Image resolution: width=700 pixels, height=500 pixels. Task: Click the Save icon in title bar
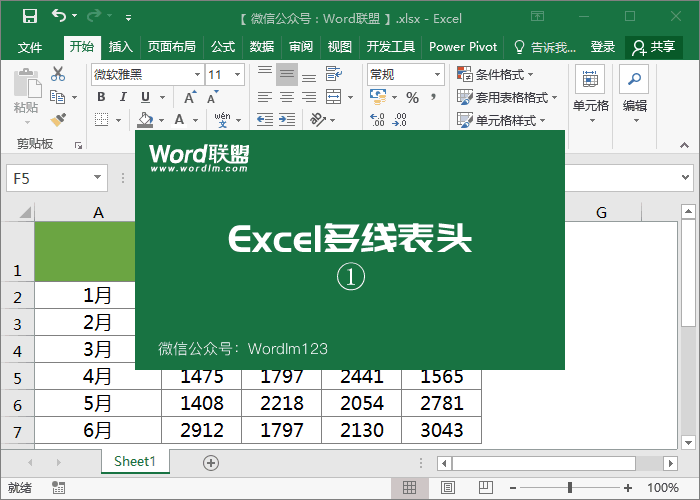pyautogui.click(x=29, y=17)
